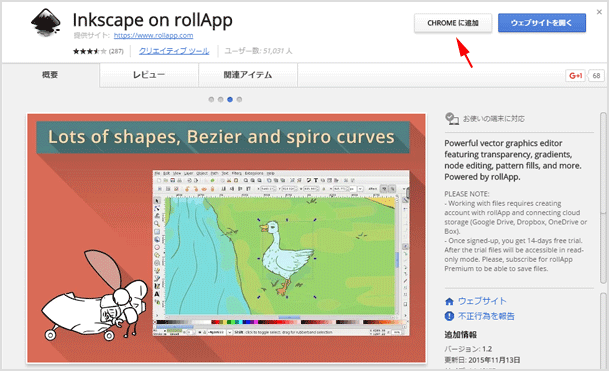
Task: Switch to the 'レビュー' tab
Action: (x=149, y=75)
